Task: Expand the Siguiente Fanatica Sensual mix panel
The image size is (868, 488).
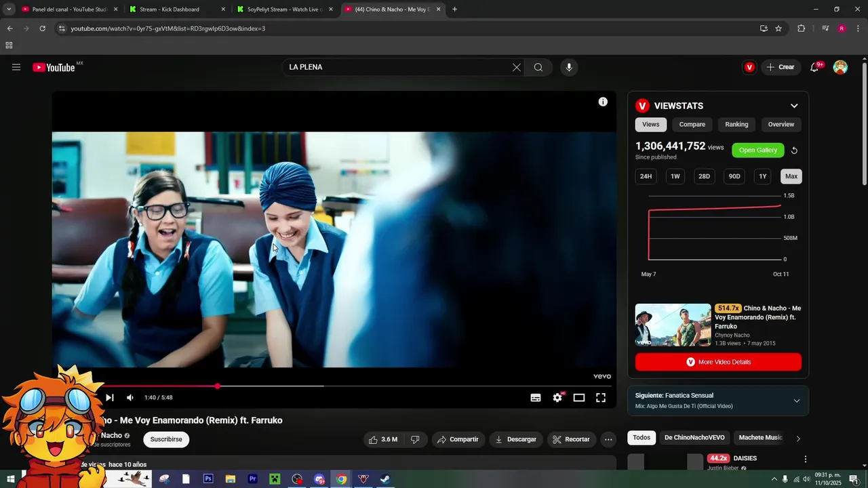Action: coord(797,401)
